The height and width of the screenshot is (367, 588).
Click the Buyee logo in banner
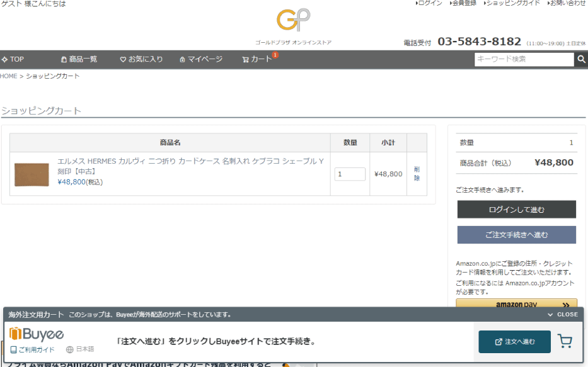click(x=37, y=334)
